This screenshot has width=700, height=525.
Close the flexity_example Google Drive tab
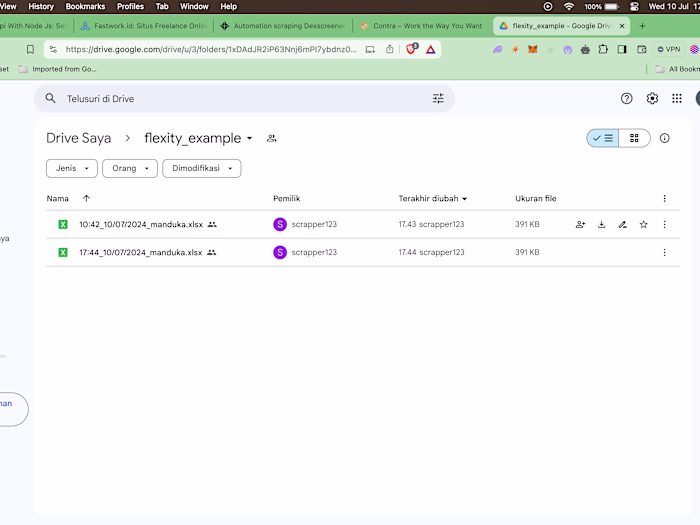click(622, 26)
